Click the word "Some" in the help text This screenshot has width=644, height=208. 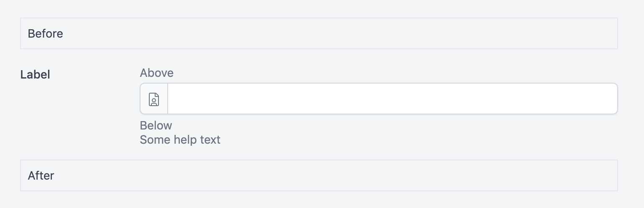(152, 140)
